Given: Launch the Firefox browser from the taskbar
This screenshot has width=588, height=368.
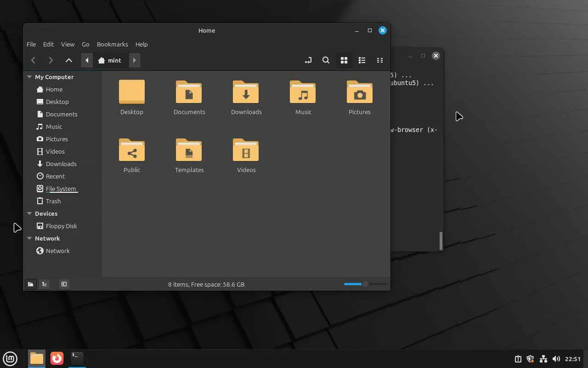Looking at the screenshot, I should (57, 358).
